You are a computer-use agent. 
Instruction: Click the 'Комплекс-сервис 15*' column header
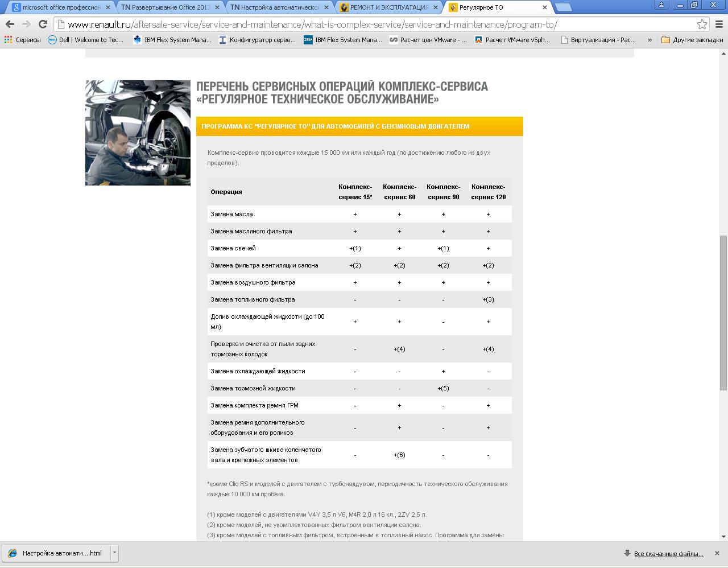pos(355,192)
